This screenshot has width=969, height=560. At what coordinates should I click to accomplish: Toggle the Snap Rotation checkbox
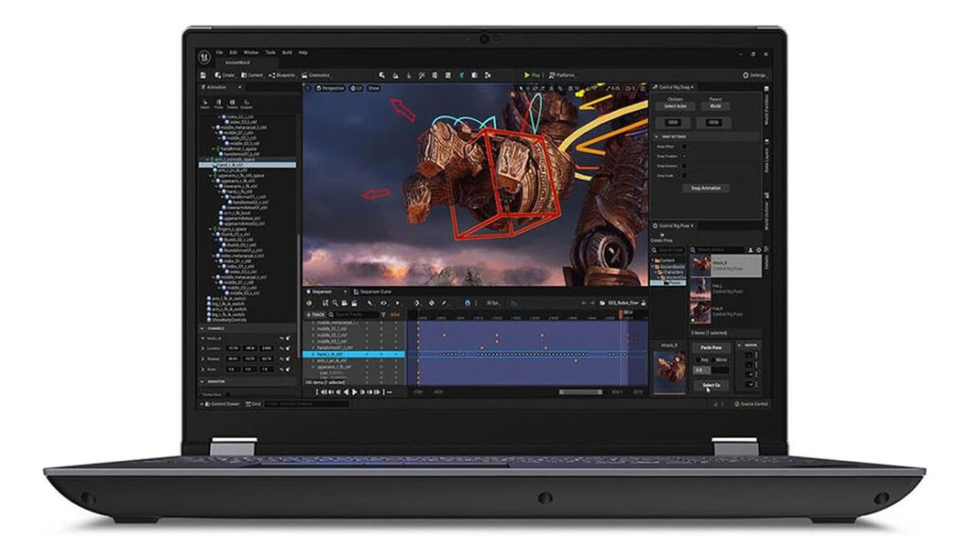684,166
